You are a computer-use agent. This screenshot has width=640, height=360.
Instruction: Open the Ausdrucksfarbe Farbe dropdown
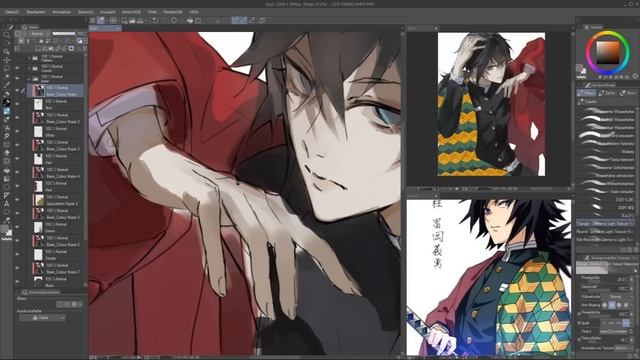point(42,318)
